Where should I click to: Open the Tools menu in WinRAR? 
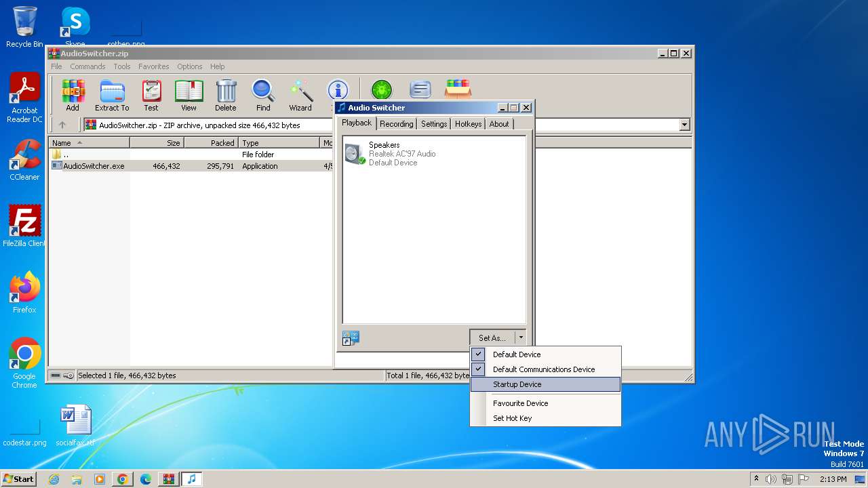[x=122, y=66]
